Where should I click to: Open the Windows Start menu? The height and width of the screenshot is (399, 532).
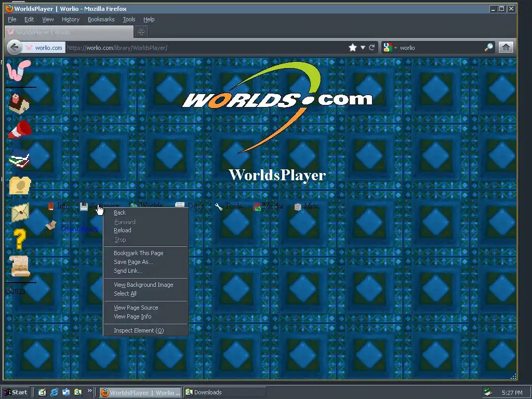pos(16,393)
